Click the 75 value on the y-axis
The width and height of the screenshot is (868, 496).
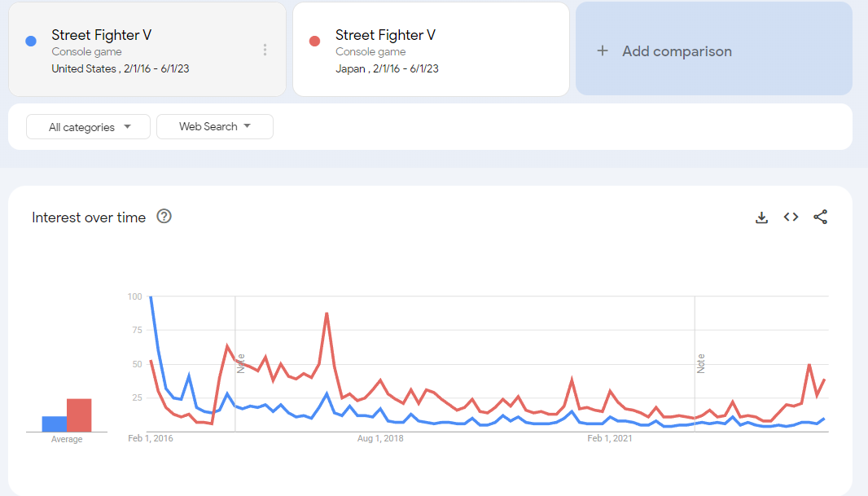137,330
